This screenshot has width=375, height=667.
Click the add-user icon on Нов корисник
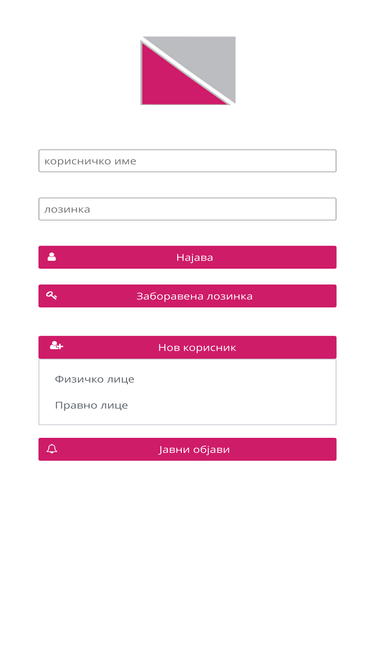click(x=56, y=345)
